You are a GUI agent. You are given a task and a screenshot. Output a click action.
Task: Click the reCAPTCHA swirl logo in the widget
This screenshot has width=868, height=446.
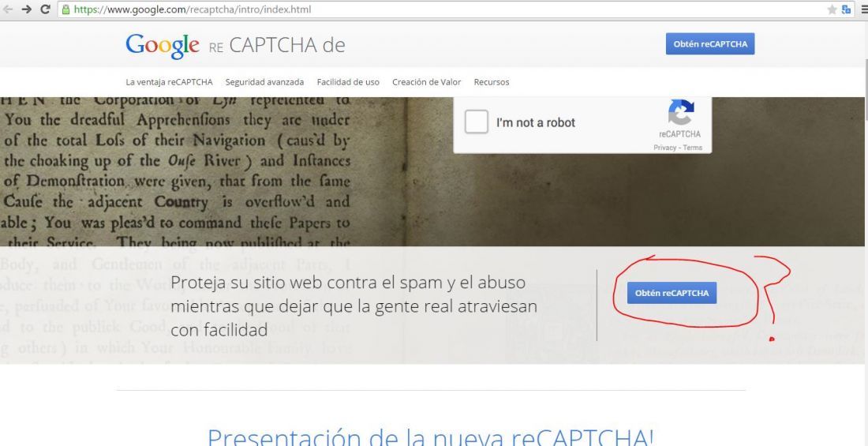[681, 112]
